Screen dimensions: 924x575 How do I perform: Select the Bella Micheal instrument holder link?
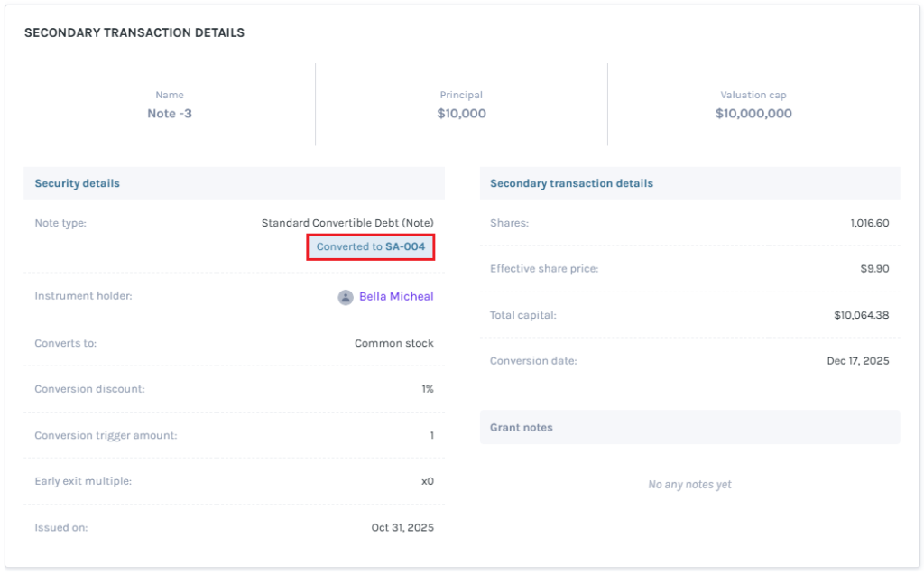tap(394, 296)
